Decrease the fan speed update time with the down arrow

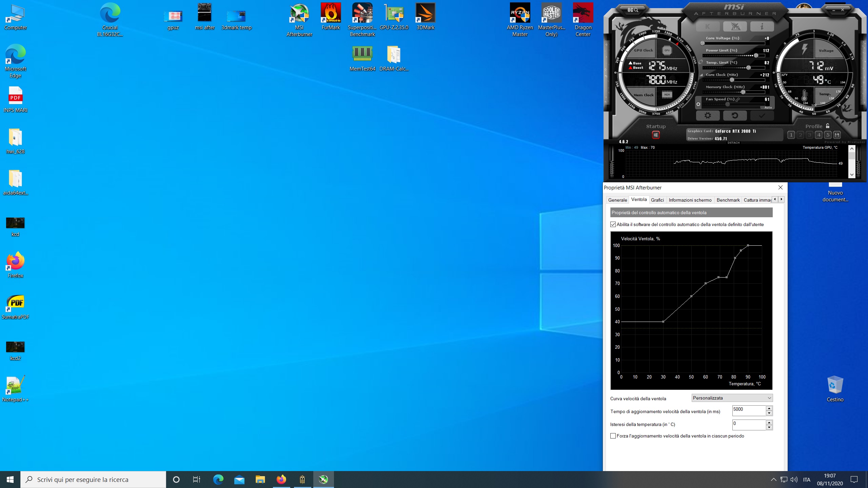769,413
